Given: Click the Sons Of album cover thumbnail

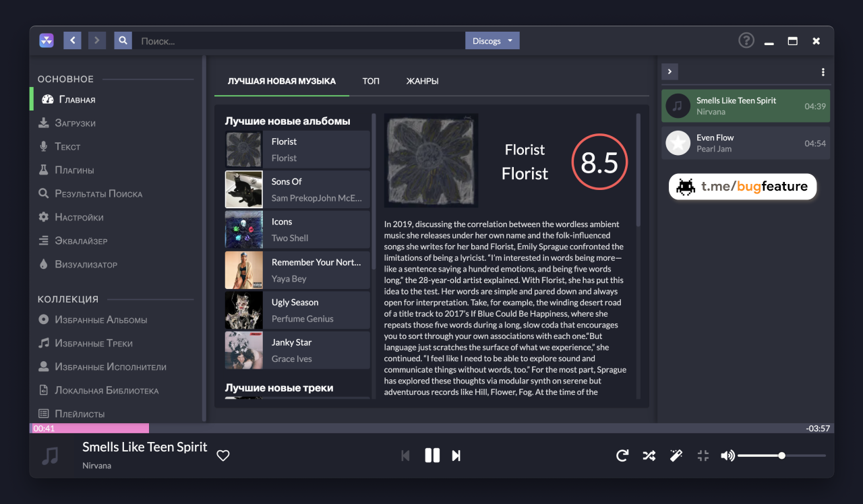Looking at the screenshot, I should pos(244,189).
